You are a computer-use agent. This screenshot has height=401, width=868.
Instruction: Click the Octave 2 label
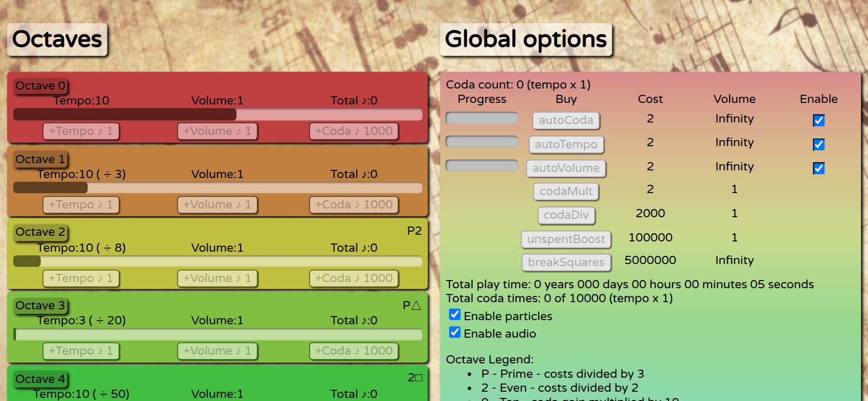(x=41, y=232)
